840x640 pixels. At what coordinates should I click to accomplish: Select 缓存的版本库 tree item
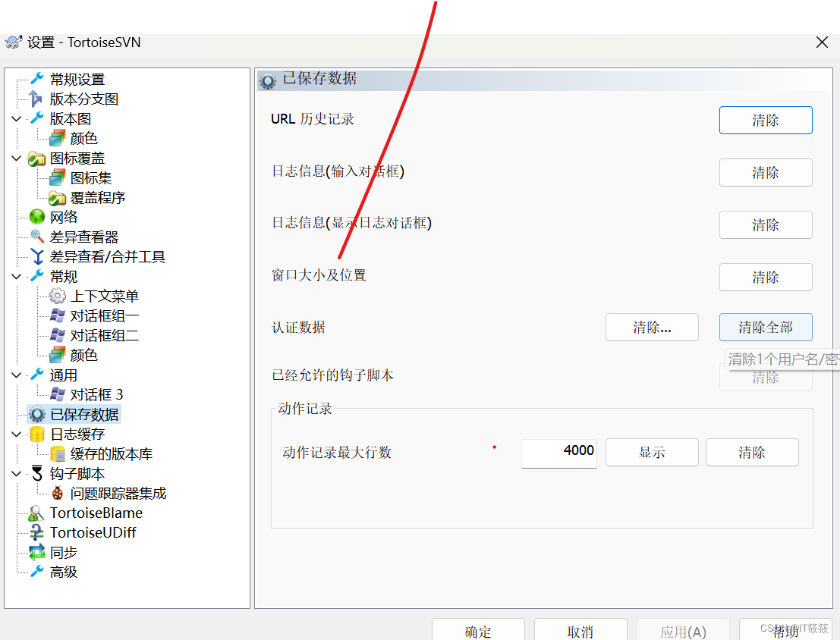[112, 453]
